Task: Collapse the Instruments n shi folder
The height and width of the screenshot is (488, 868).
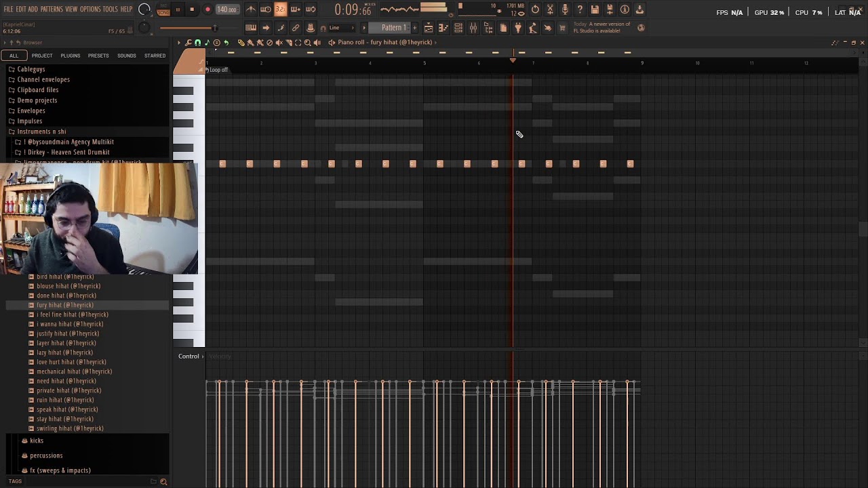Action: 42,131
